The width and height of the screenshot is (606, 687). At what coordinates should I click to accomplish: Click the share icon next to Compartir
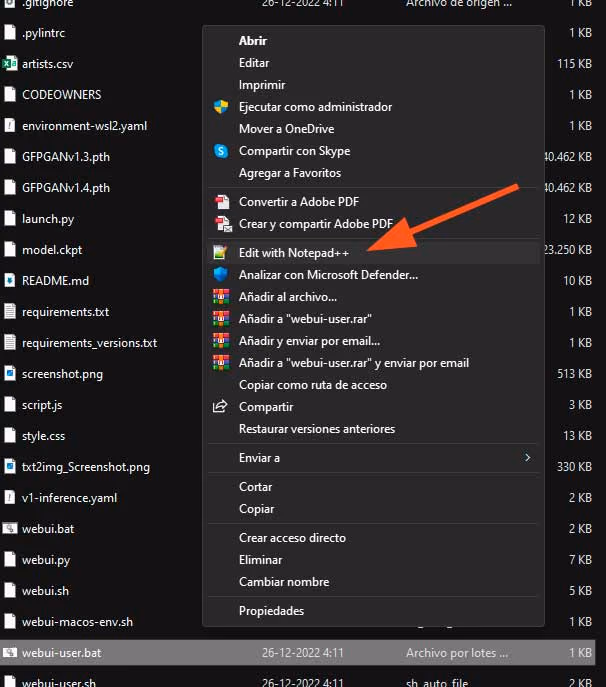coord(220,407)
